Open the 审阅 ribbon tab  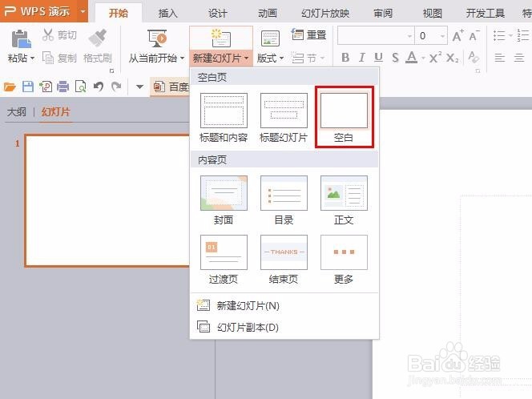(383, 14)
